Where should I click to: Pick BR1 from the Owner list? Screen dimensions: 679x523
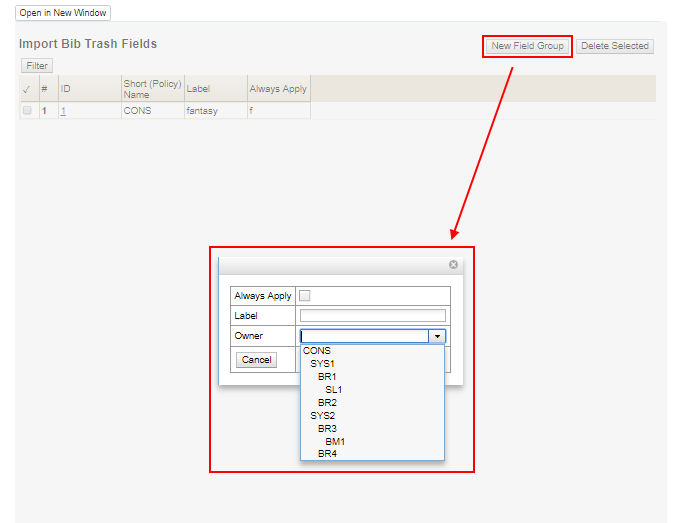tap(327, 377)
